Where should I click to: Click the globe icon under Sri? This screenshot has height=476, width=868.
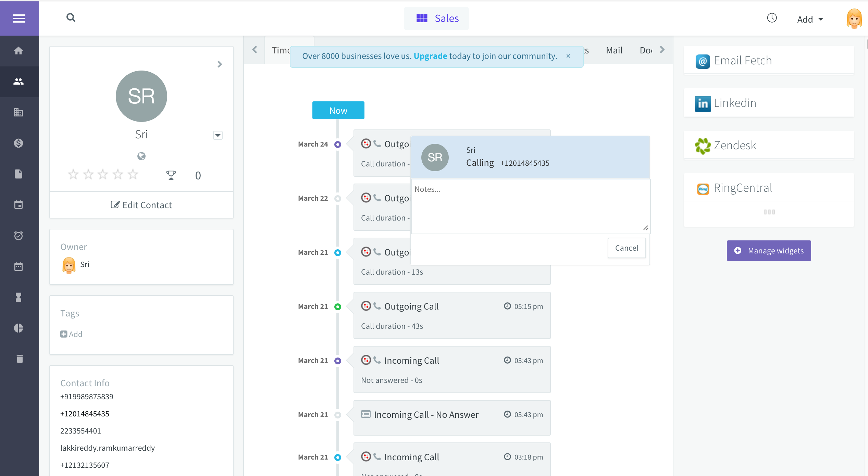[141, 156]
